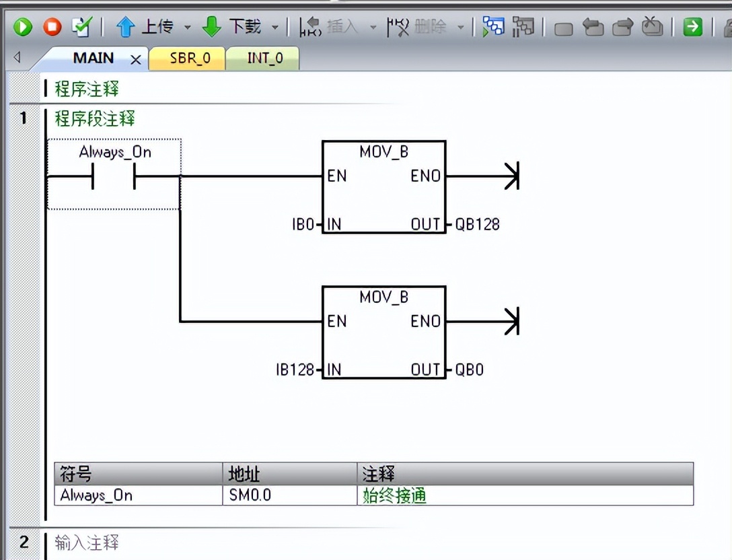Switch to the INT_0 tab
732x560 pixels.
(x=264, y=59)
